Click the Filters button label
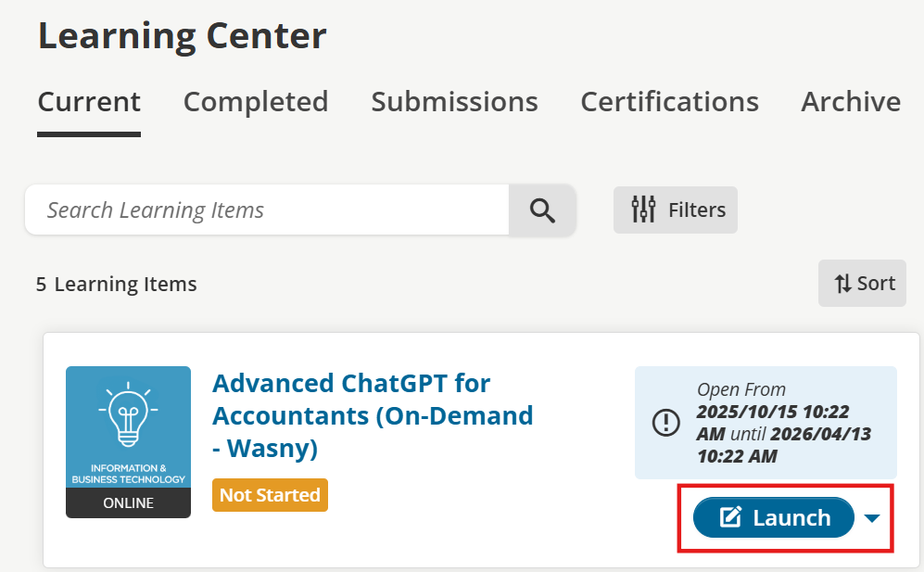Screen dimensions: 924x572 click(697, 210)
